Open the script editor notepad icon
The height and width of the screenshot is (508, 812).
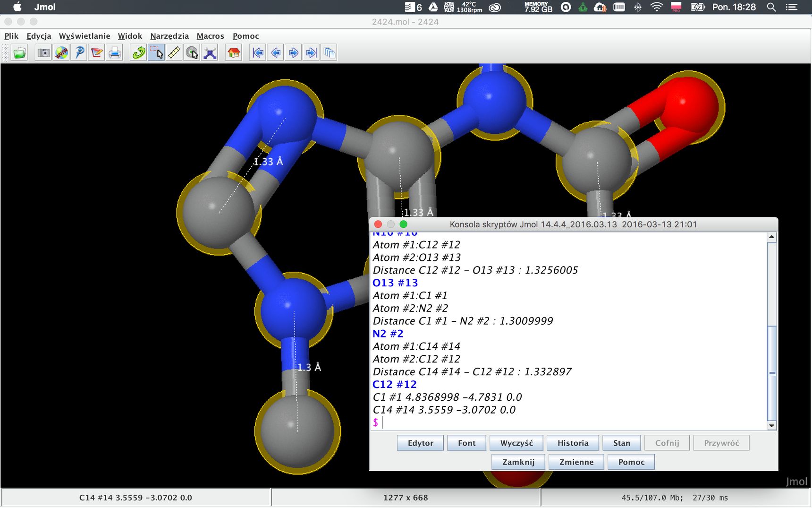97,52
